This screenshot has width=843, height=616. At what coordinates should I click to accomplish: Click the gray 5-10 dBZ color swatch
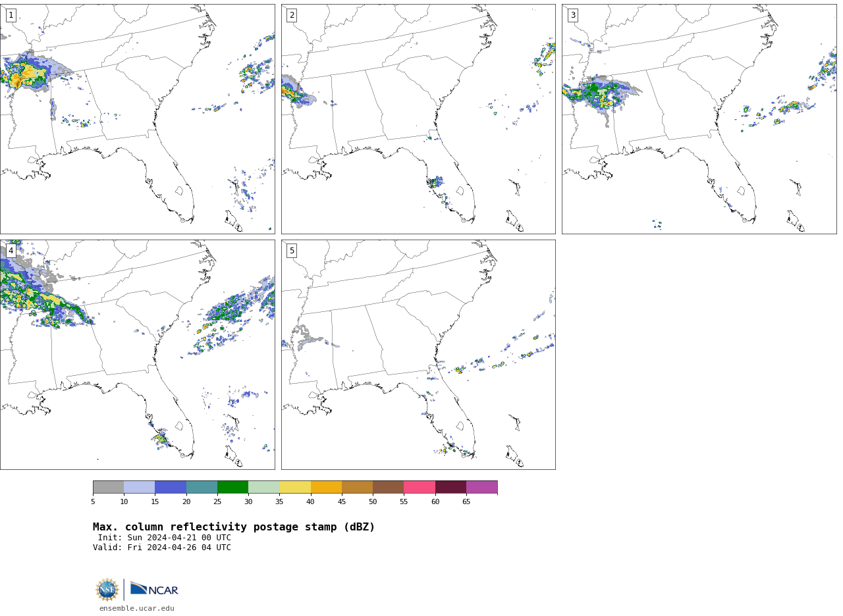tap(108, 487)
